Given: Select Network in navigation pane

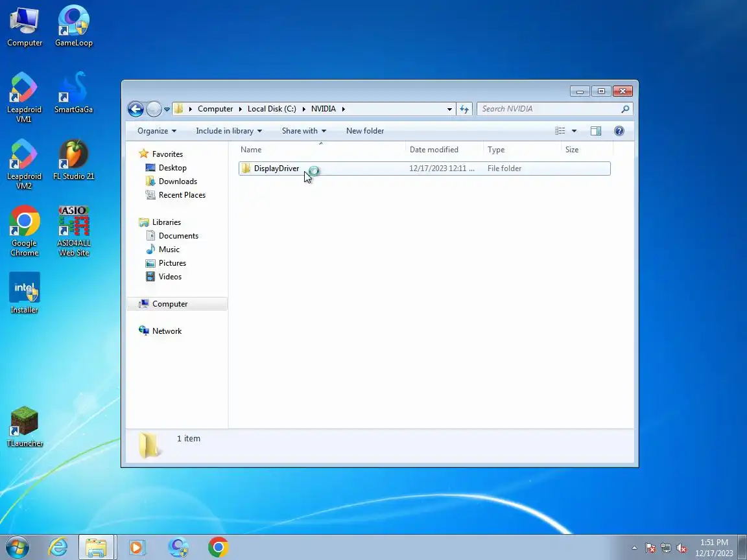Looking at the screenshot, I should coord(166,331).
